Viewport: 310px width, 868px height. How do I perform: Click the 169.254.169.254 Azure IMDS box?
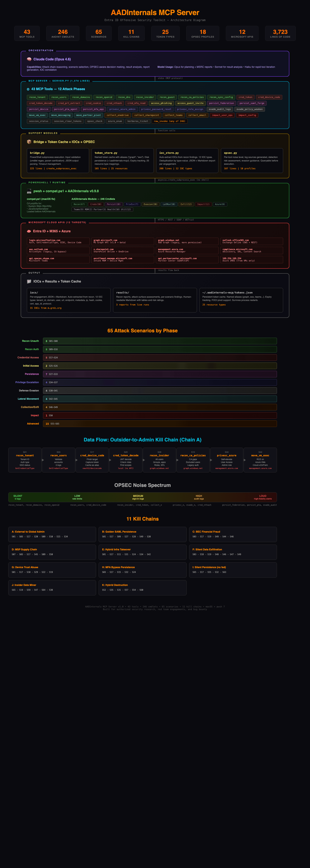pos(252,259)
